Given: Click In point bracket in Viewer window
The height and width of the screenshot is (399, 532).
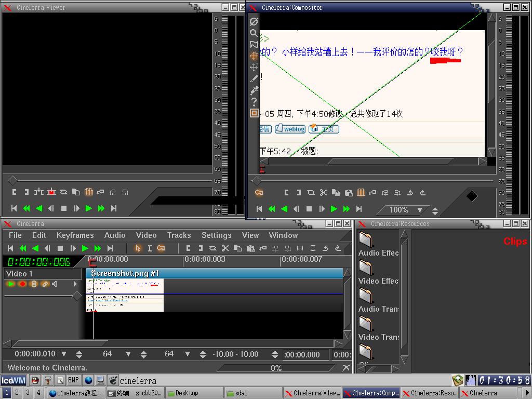Looking at the screenshot, I should pos(14,192).
